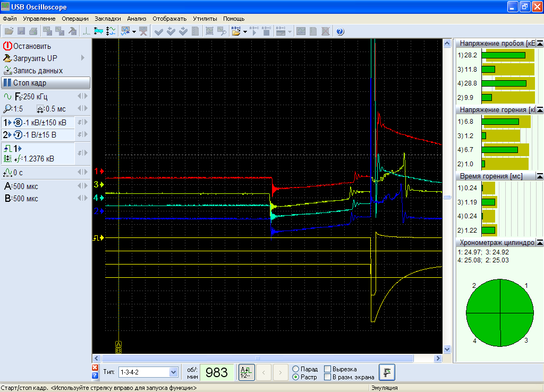The height and width of the screenshot is (392, 544).
Task: Enable the Вырезка checkbox
Action: pos(328,369)
